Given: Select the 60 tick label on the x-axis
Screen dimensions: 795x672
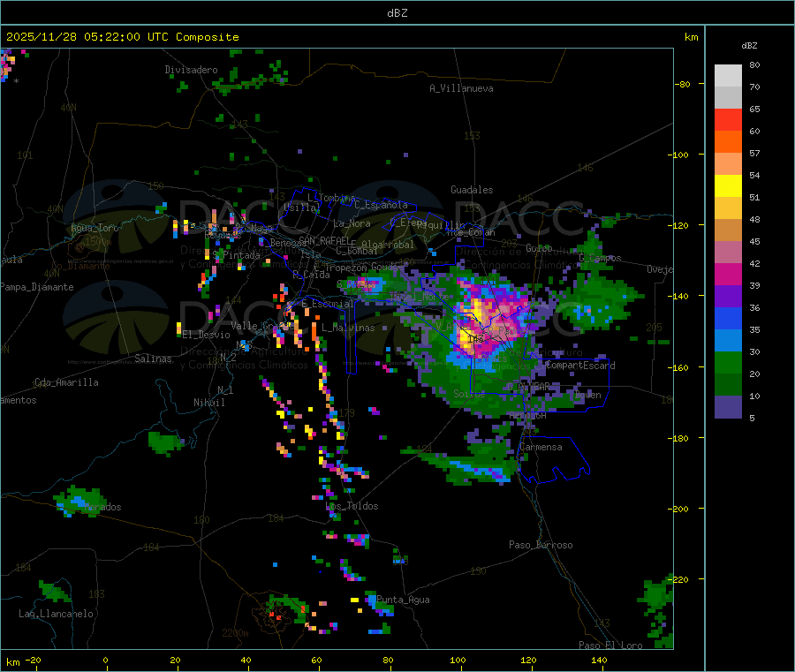Looking at the screenshot, I should click(316, 661).
